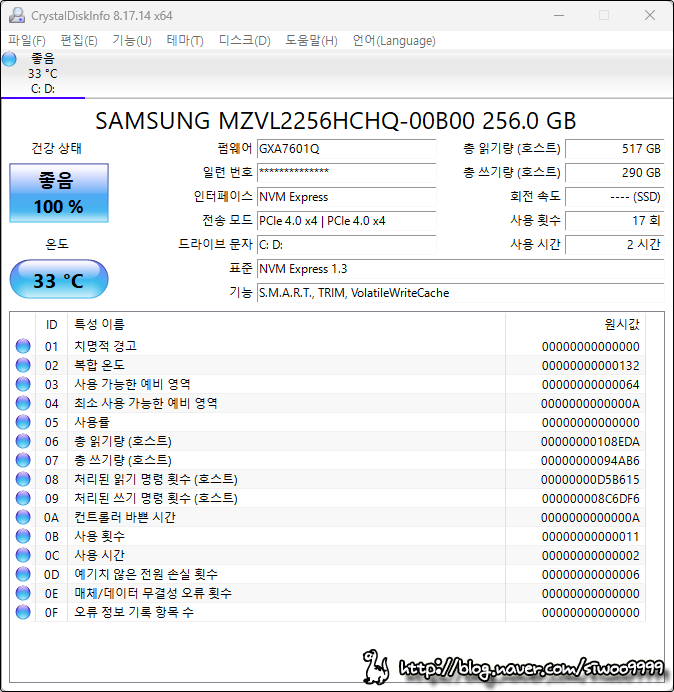The image size is (674, 692).
Task: Select the row text 오류 정보 기록 항목 수
Action: [134, 612]
